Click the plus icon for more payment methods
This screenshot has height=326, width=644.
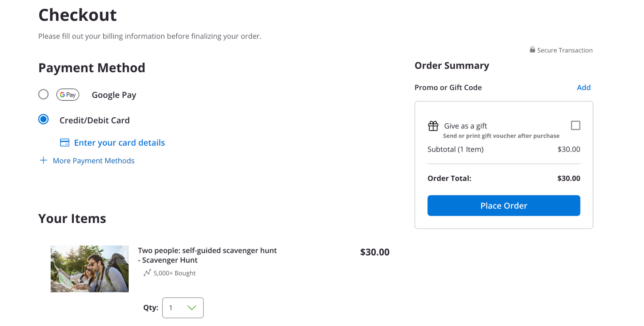[43, 160]
